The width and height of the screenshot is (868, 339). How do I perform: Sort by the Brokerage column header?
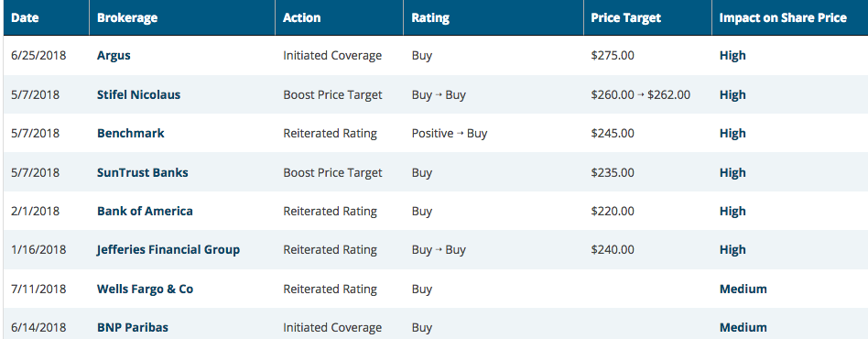pos(127,17)
